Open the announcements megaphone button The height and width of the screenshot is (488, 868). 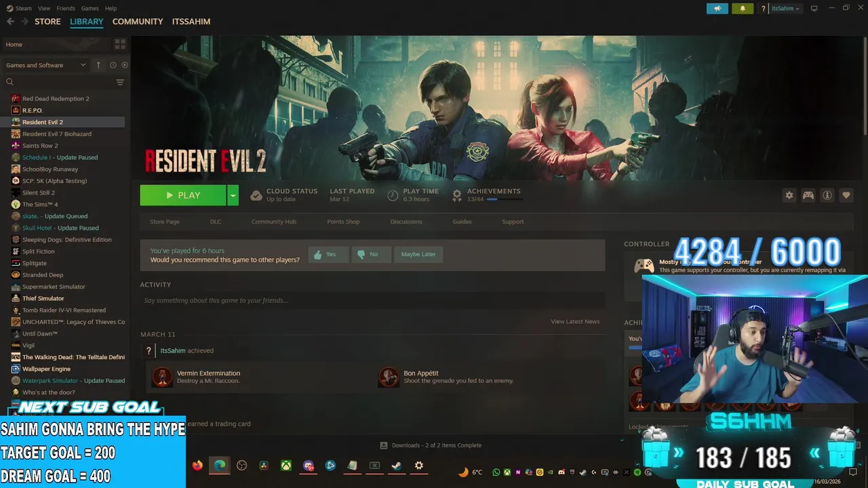coord(717,9)
